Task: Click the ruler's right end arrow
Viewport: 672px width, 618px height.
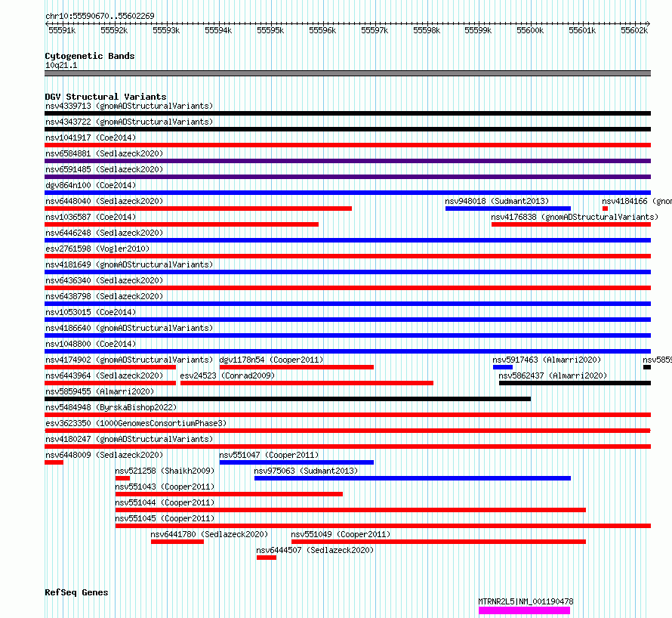Action: tap(648, 24)
